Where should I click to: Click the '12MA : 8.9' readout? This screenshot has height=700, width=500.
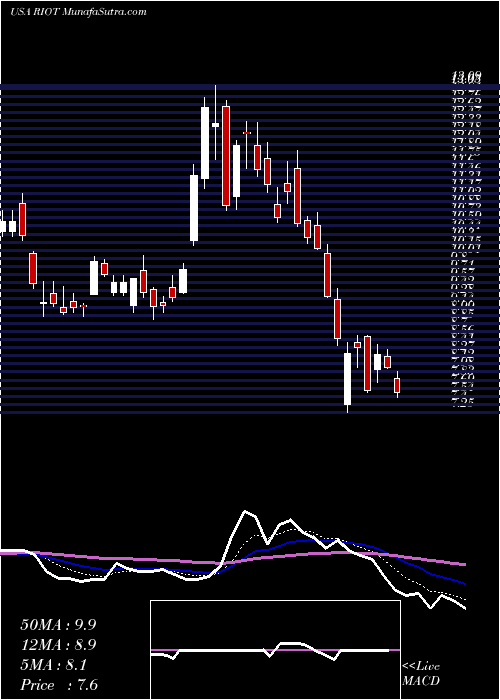click(58, 645)
